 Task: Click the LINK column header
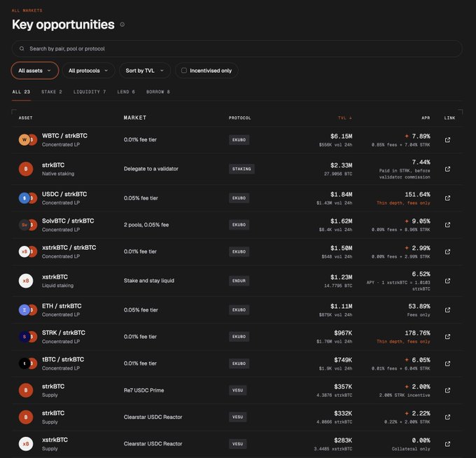click(x=449, y=118)
